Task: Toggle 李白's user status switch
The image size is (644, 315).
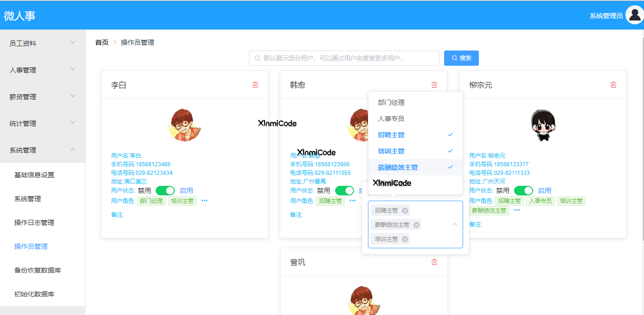Action: 165,190
